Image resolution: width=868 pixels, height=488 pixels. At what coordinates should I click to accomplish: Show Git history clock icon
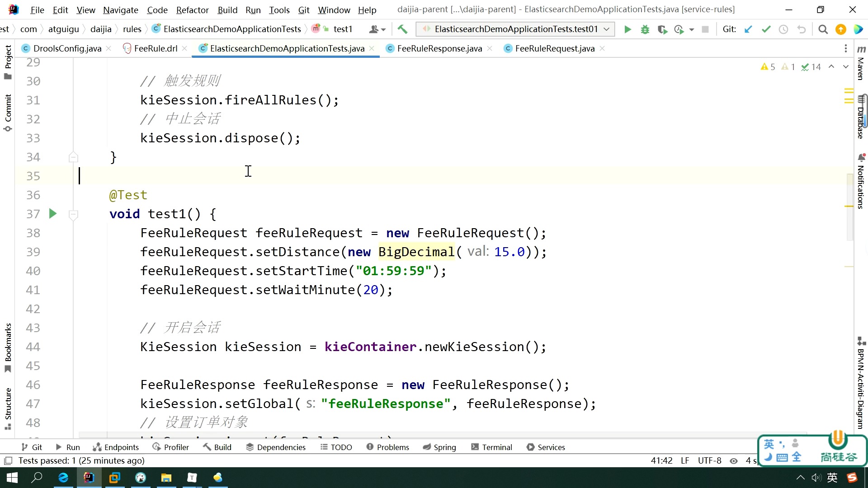point(783,29)
